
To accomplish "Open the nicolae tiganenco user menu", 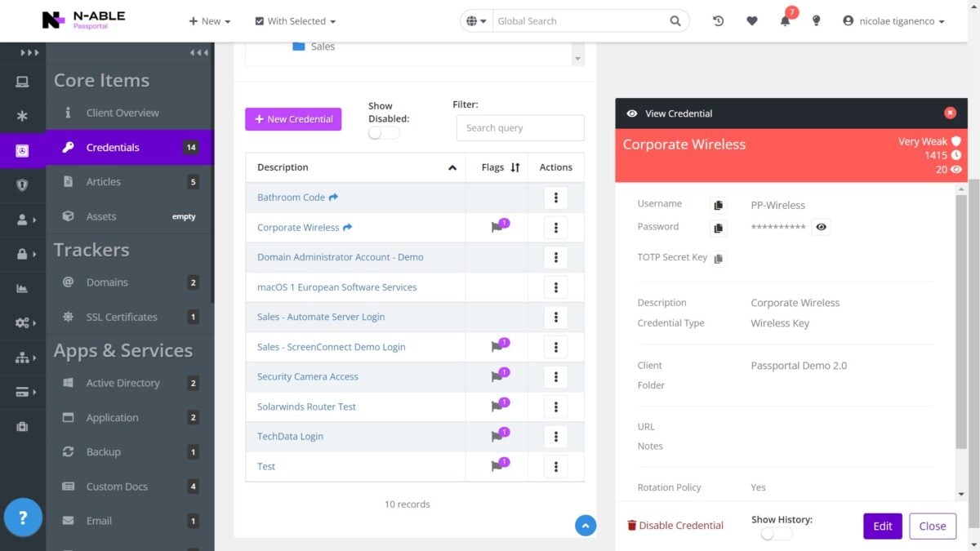I will pyautogui.click(x=893, y=21).
